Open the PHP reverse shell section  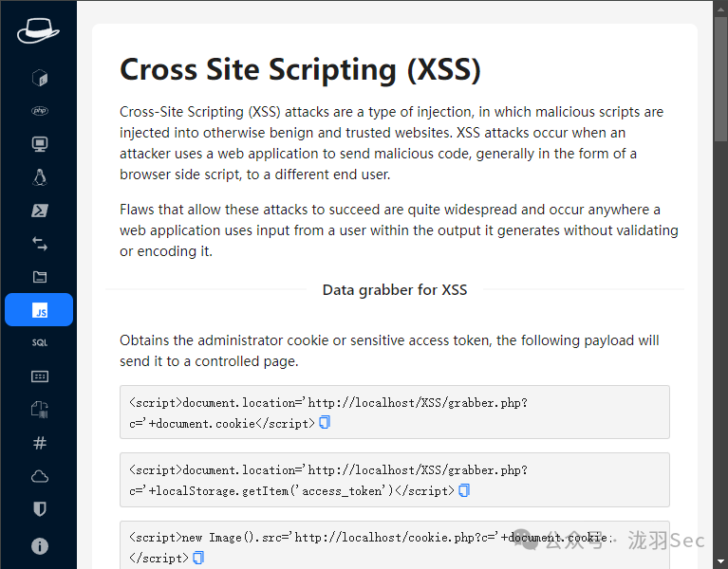click(x=40, y=111)
